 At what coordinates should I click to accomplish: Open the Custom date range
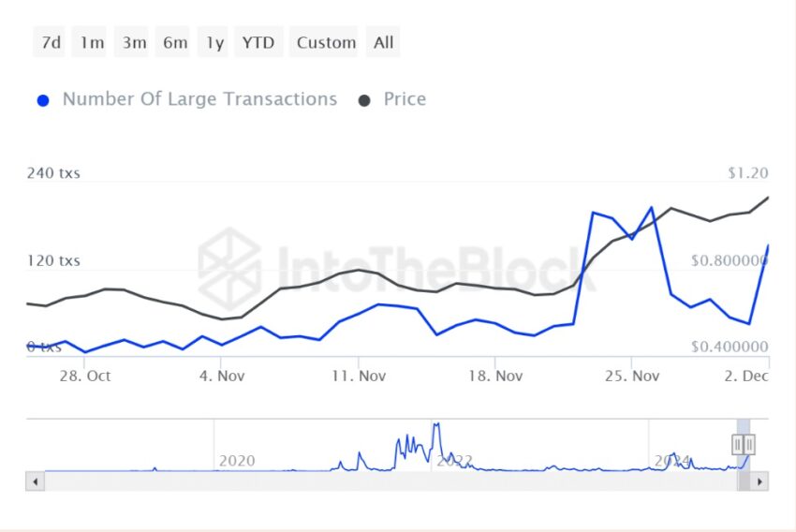[324, 42]
